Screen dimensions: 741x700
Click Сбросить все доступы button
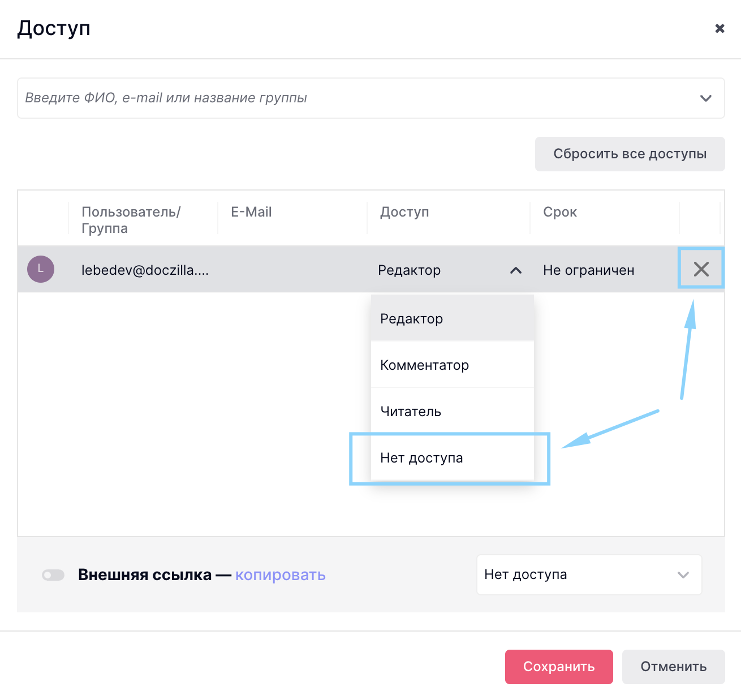pos(630,154)
